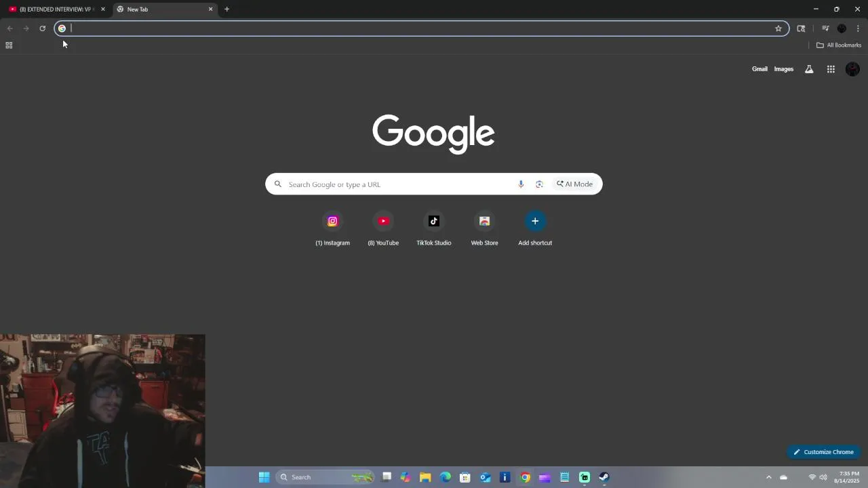Image resolution: width=868 pixels, height=488 pixels.
Task: Click the magnifier icon in Google search box
Action: pyautogui.click(x=277, y=184)
